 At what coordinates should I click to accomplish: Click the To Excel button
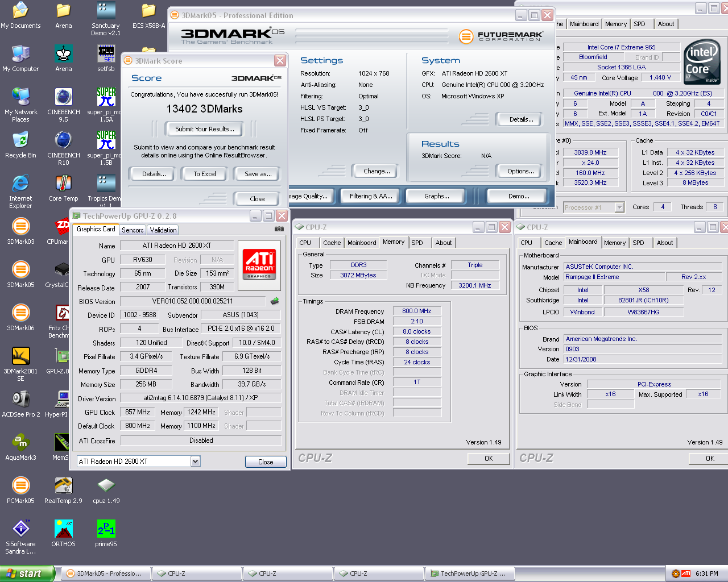pyautogui.click(x=204, y=174)
